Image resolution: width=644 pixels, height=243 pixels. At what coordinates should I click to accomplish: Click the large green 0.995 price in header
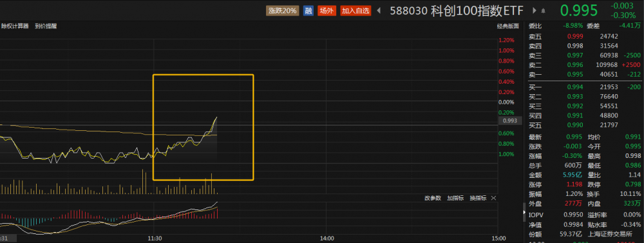click(x=579, y=10)
